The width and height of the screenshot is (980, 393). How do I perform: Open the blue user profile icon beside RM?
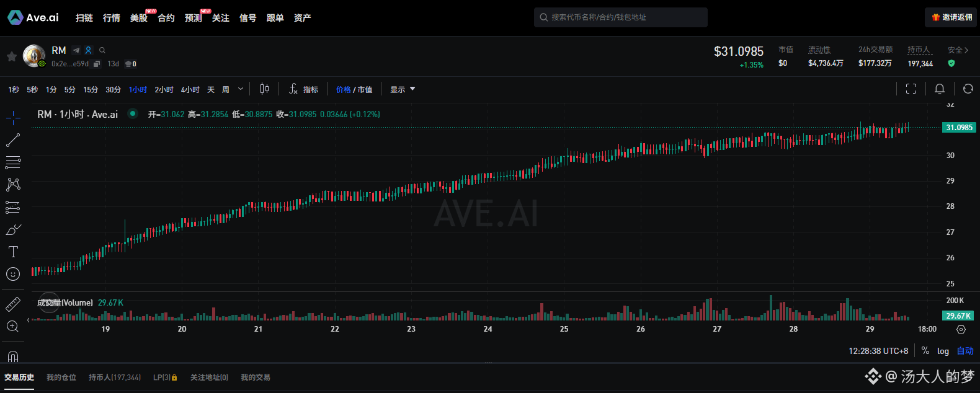point(89,50)
